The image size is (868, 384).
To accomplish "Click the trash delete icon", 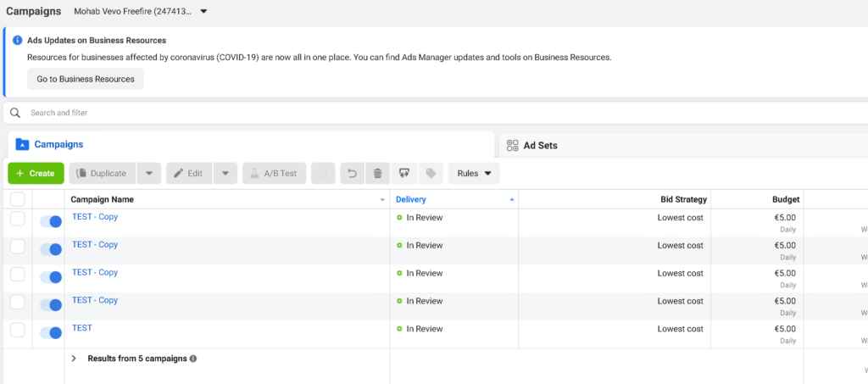I will tap(378, 173).
